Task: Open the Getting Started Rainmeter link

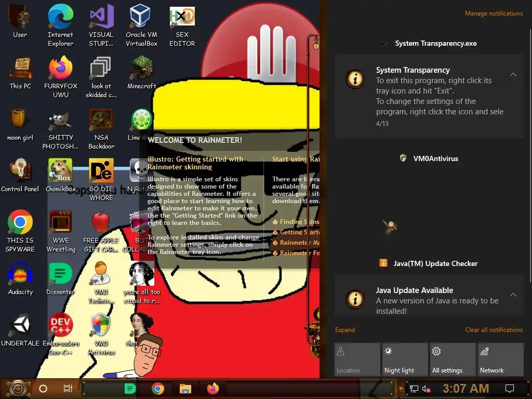Action: pyautogui.click(x=296, y=232)
